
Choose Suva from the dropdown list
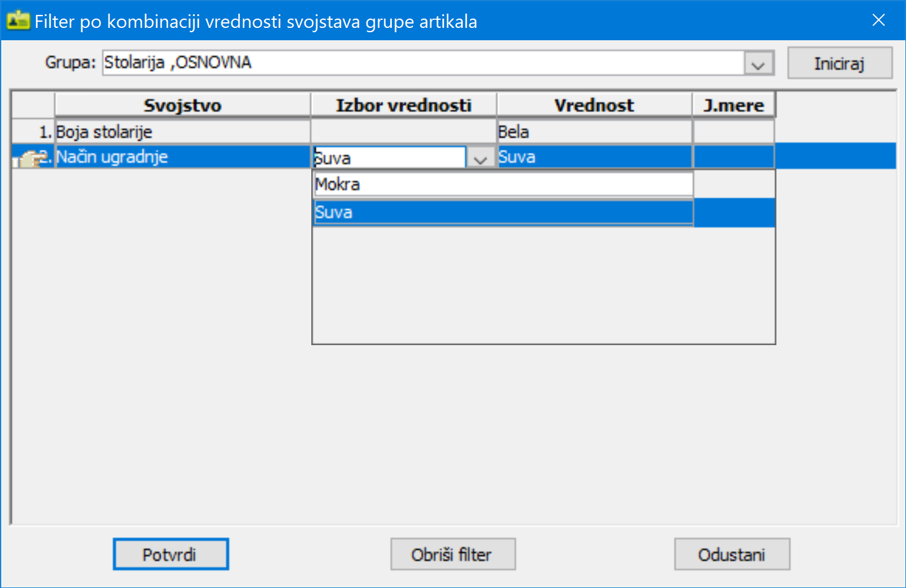coord(503,213)
